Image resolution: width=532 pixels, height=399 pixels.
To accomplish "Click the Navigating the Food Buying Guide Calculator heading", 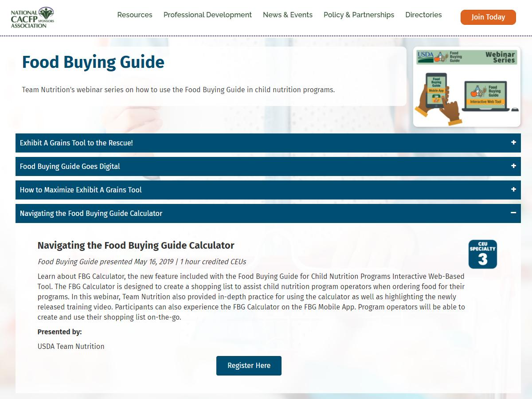I will (136, 246).
